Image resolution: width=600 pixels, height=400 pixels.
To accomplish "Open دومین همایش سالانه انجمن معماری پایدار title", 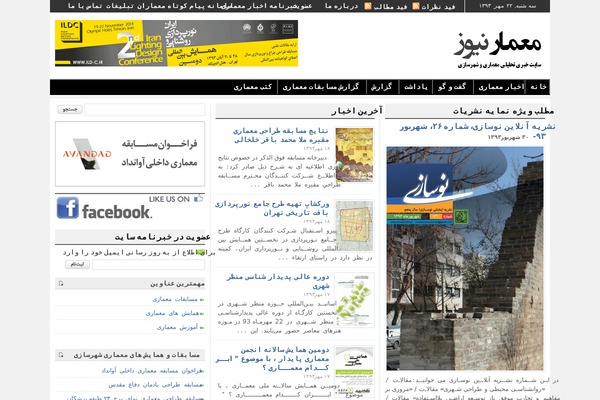I will click(272, 359).
